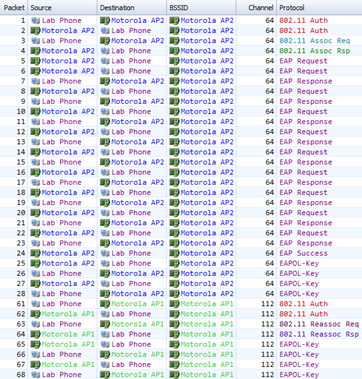Select channel 64 value in packet 10
The width and height of the screenshot is (362, 379).
click(269, 112)
